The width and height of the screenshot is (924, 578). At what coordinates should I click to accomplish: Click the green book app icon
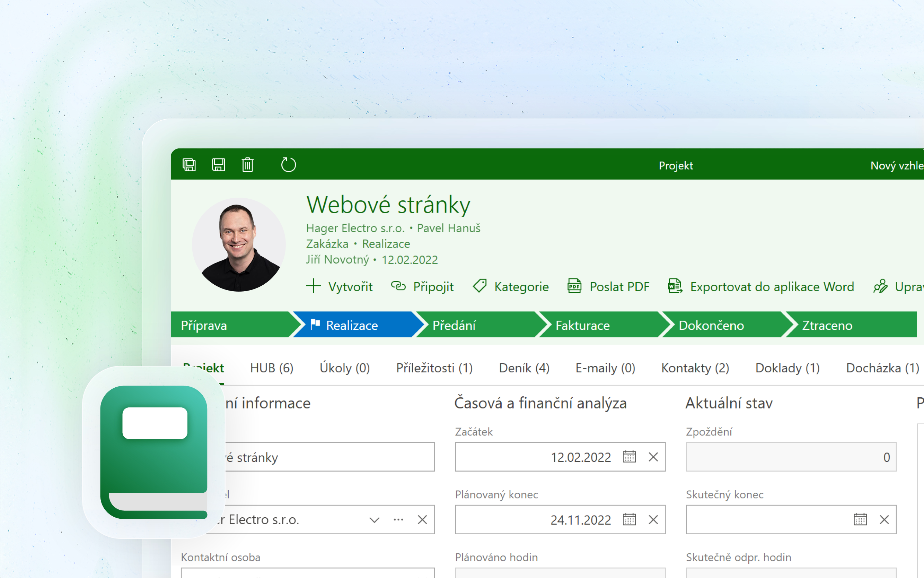(x=153, y=452)
